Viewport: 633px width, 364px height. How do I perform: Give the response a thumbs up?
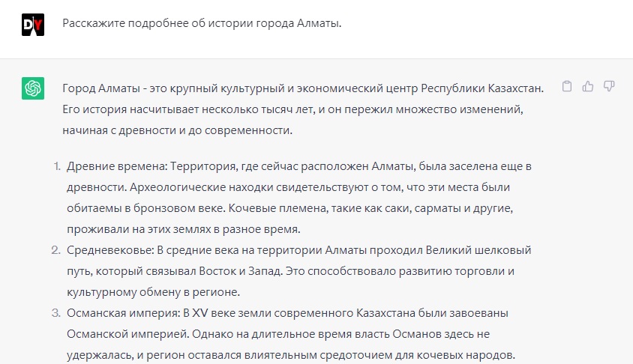pyautogui.click(x=588, y=86)
